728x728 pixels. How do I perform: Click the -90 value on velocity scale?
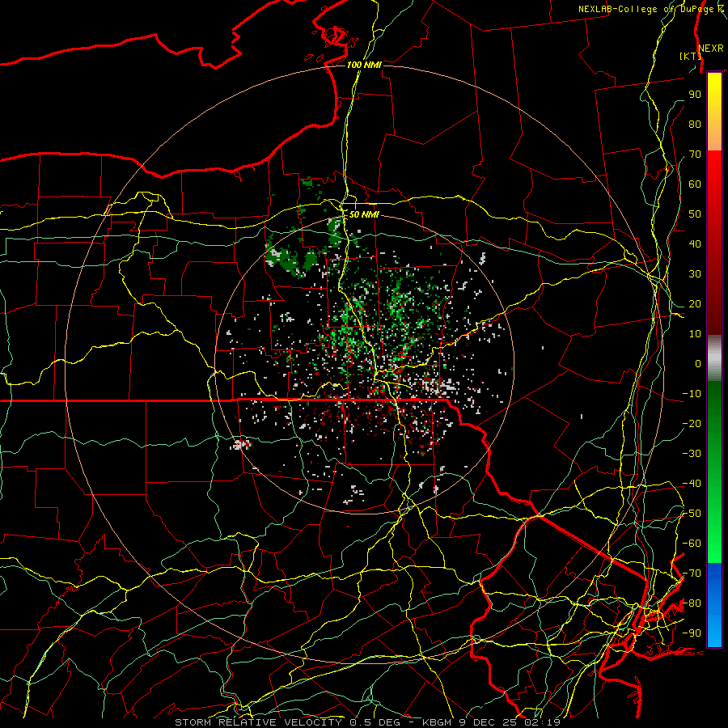pyautogui.click(x=692, y=633)
